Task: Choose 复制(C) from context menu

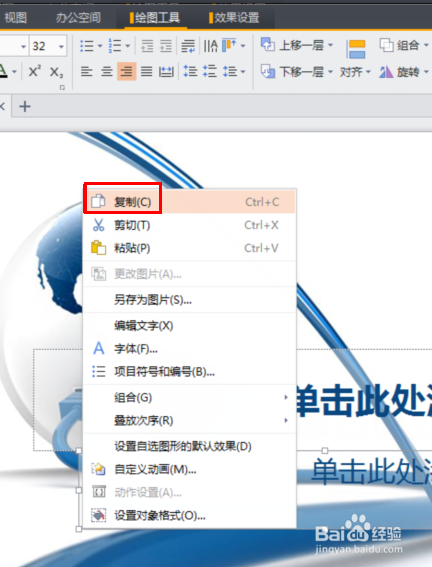Action: click(189, 202)
